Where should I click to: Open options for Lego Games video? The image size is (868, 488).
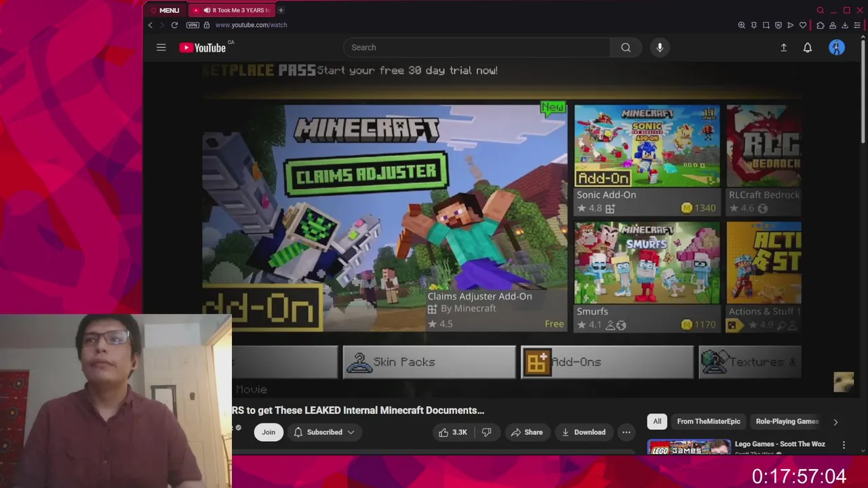click(844, 445)
